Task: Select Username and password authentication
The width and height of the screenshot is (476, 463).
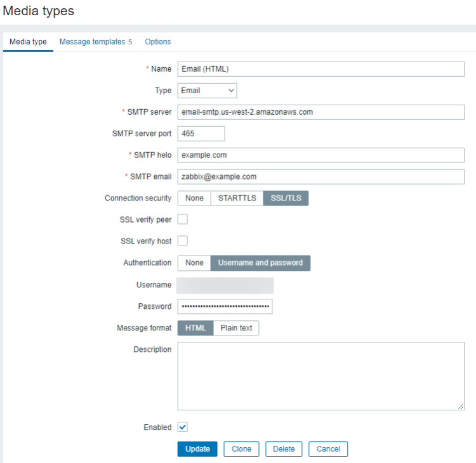Action: [x=260, y=263]
